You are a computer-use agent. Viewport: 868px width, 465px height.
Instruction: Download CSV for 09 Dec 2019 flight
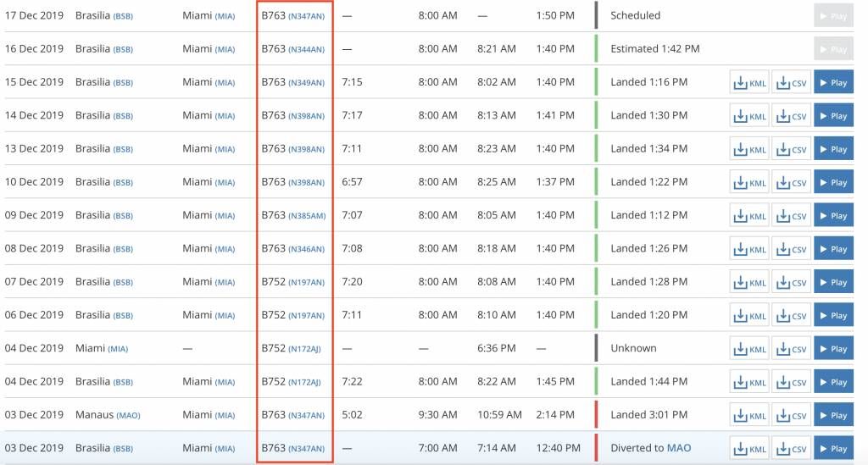tap(792, 215)
